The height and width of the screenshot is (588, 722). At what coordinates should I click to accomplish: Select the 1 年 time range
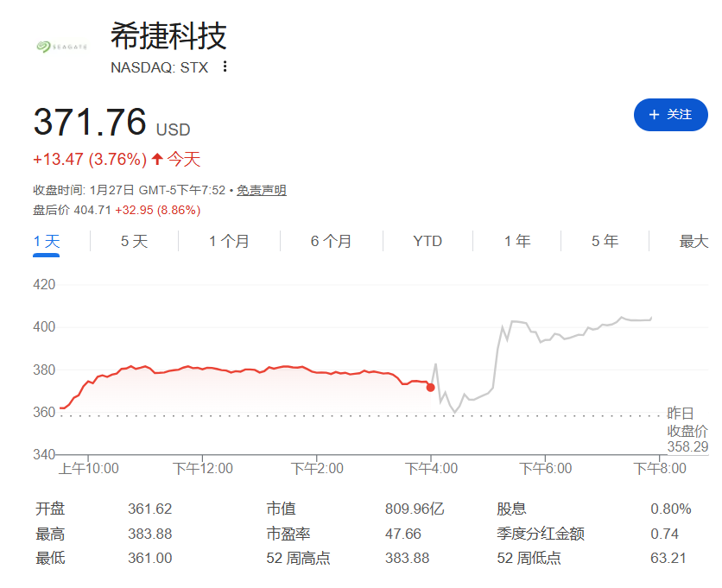click(516, 242)
